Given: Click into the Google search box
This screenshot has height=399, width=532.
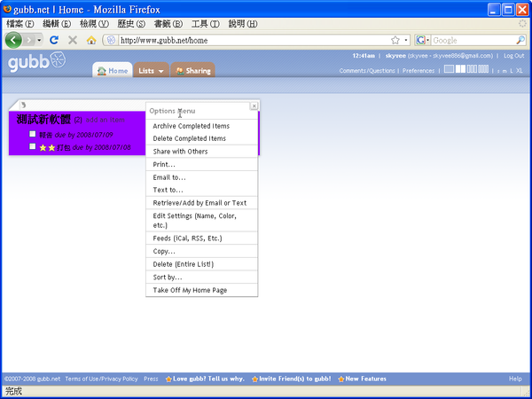Looking at the screenshot, I should [x=473, y=41].
